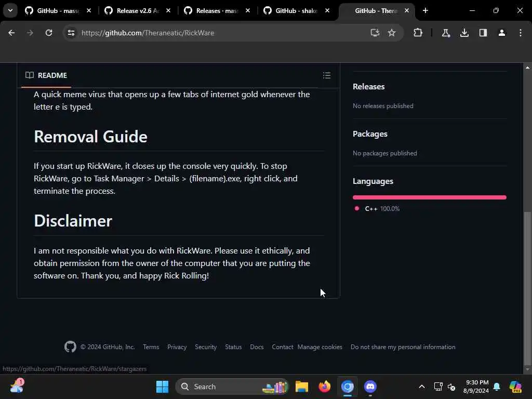
Task: Open the weather widget icon
Action: 17,386
